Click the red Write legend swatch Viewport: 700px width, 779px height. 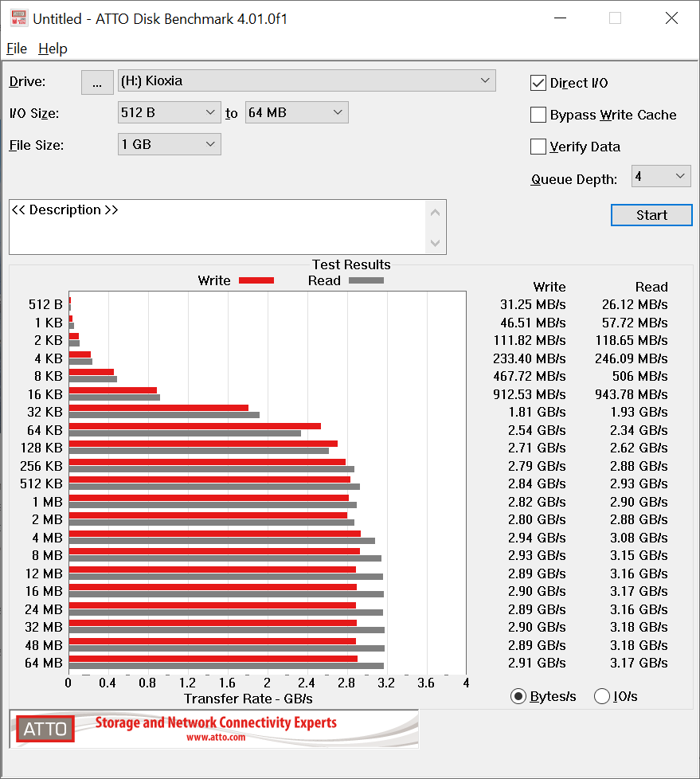pos(256,280)
